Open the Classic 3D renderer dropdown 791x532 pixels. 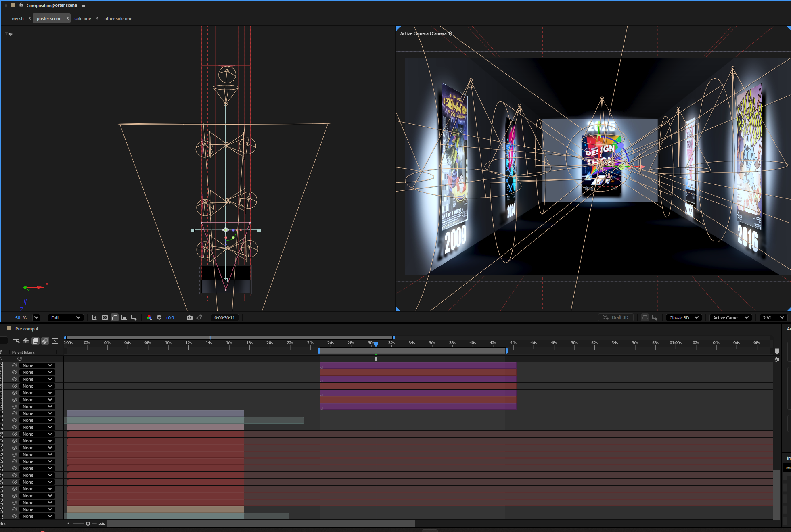coord(684,318)
